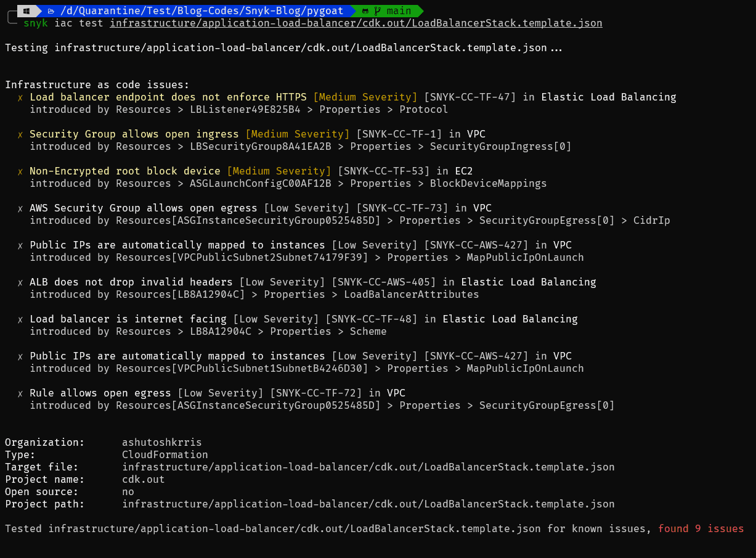Image resolution: width=756 pixels, height=558 pixels.
Task: Click the X mark beside Security Group allows open ingress
Action: click(x=20, y=134)
